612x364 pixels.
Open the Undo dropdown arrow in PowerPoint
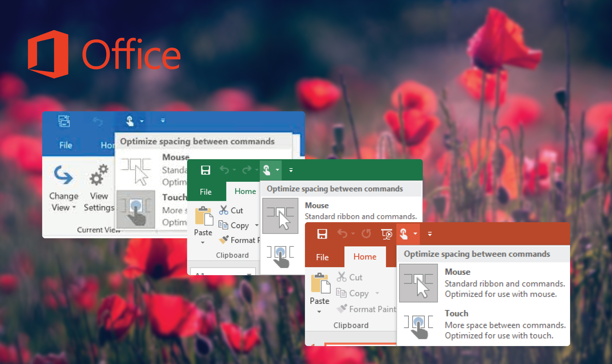click(353, 233)
